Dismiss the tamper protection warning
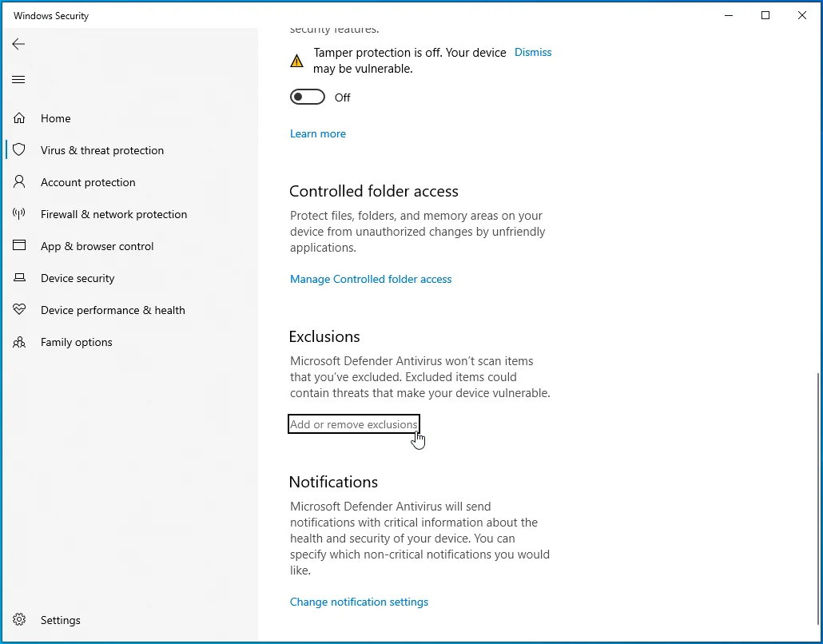This screenshot has height=644, width=823. [533, 53]
